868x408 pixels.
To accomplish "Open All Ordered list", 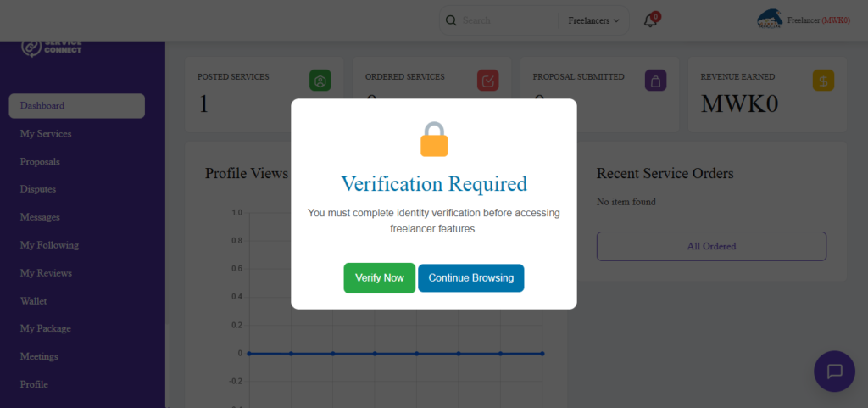I will (711, 246).
